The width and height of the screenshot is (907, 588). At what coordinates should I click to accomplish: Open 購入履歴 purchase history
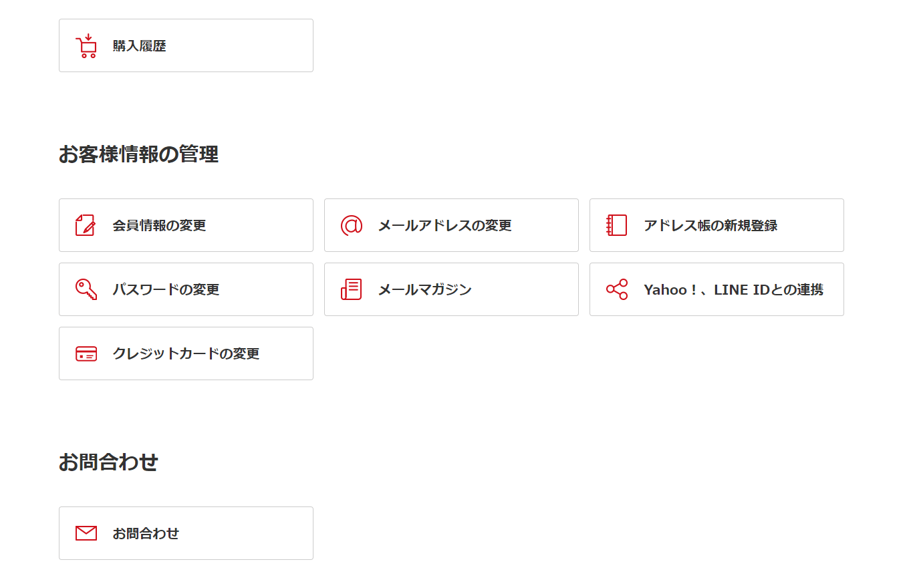tap(139, 46)
